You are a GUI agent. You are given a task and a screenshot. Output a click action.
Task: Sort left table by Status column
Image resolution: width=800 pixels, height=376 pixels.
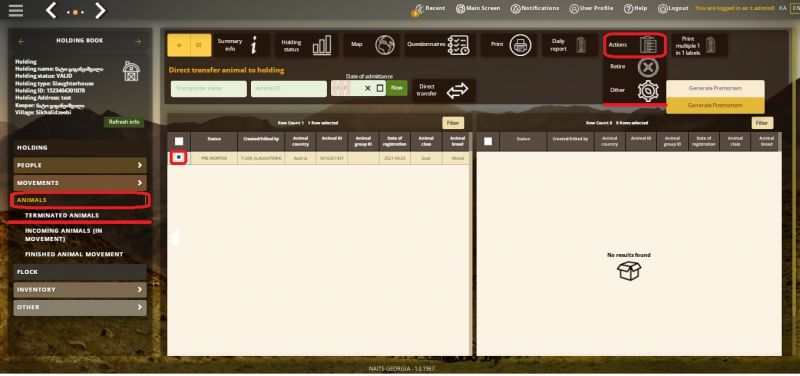pos(214,142)
